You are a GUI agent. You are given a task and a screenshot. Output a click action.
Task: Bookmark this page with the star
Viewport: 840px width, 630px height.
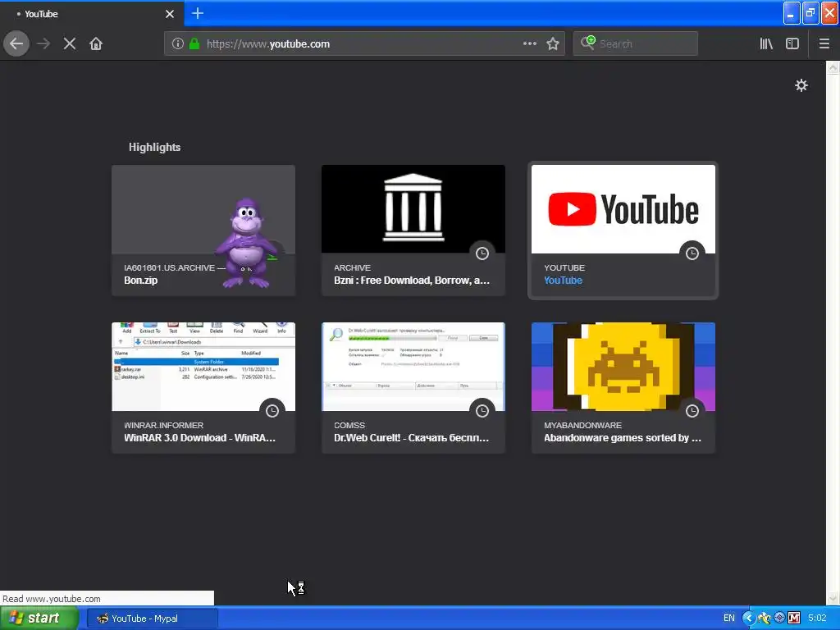click(553, 44)
